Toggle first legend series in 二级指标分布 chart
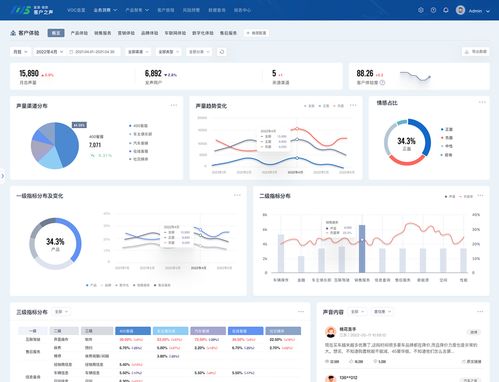 coord(450,197)
